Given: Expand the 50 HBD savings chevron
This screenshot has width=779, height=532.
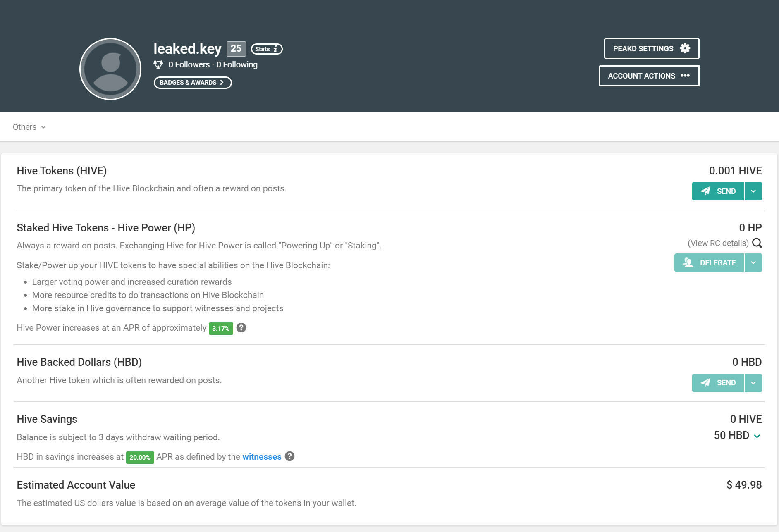Looking at the screenshot, I should click(757, 436).
